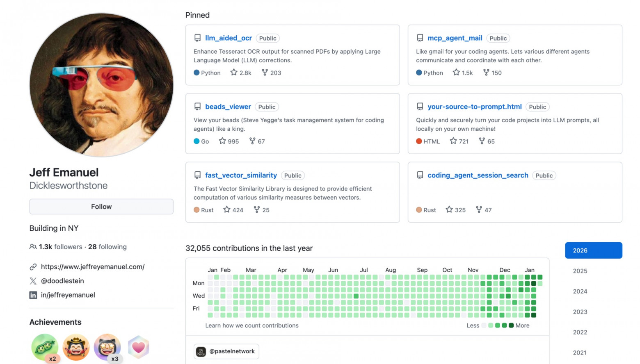
Task: Select the 2026 contribution year
Action: click(x=594, y=250)
